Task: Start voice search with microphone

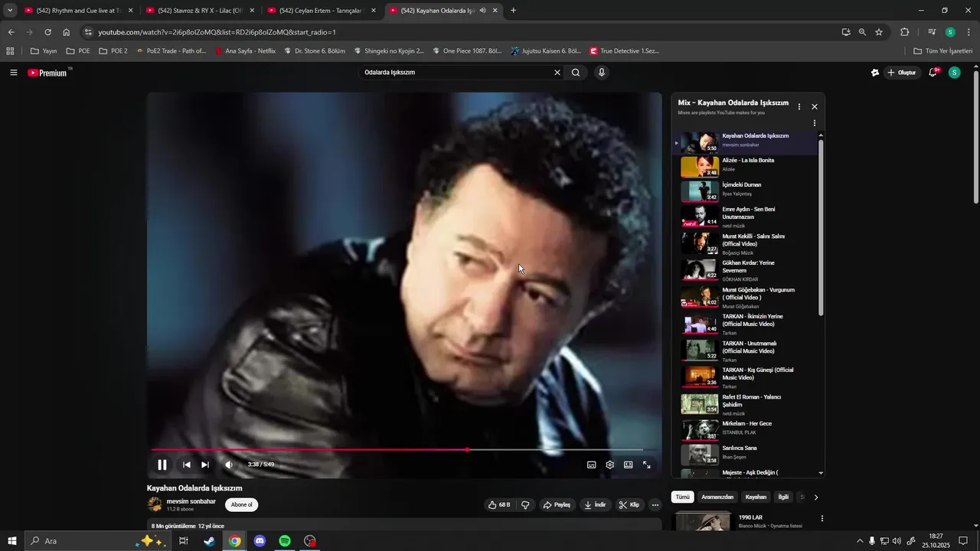Action: click(x=602, y=73)
